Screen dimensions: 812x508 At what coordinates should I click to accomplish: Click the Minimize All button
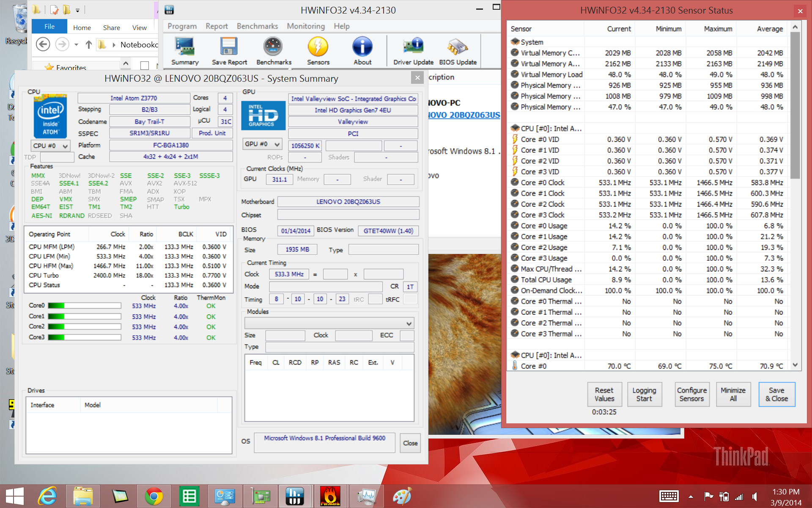(x=733, y=395)
